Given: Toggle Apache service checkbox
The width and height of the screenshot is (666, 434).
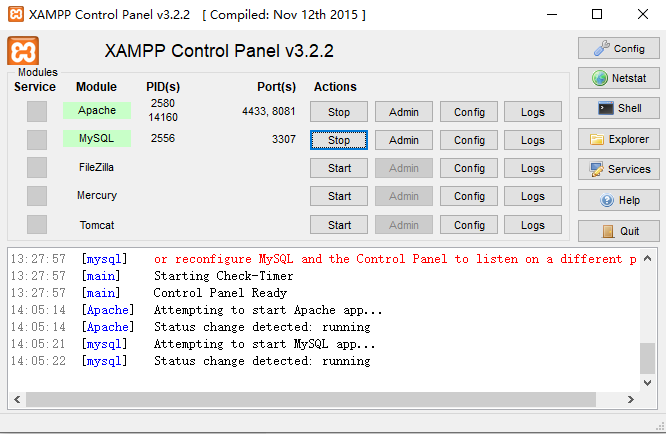Looking at the screenshot, I should tap(37, 111).
